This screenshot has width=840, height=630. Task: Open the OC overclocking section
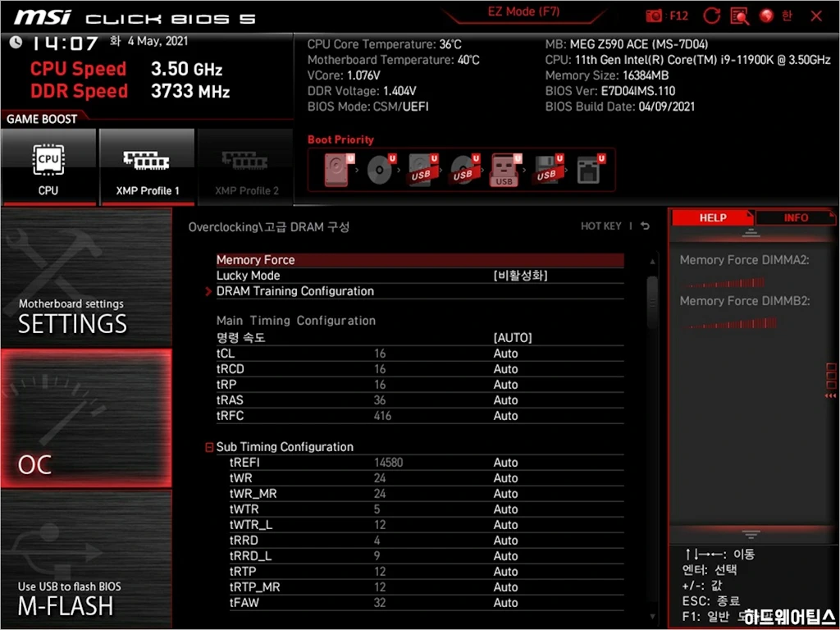[x=86, y=418]
